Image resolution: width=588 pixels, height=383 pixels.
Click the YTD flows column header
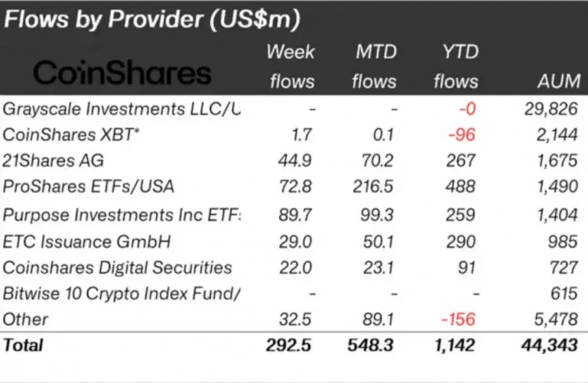coord(456,67)
